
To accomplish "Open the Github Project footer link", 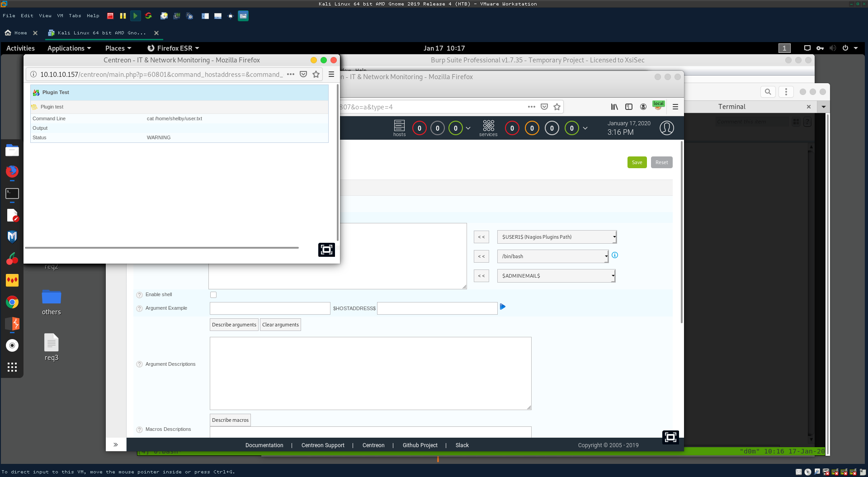I will pyautogui.click(x=420, y=445).
